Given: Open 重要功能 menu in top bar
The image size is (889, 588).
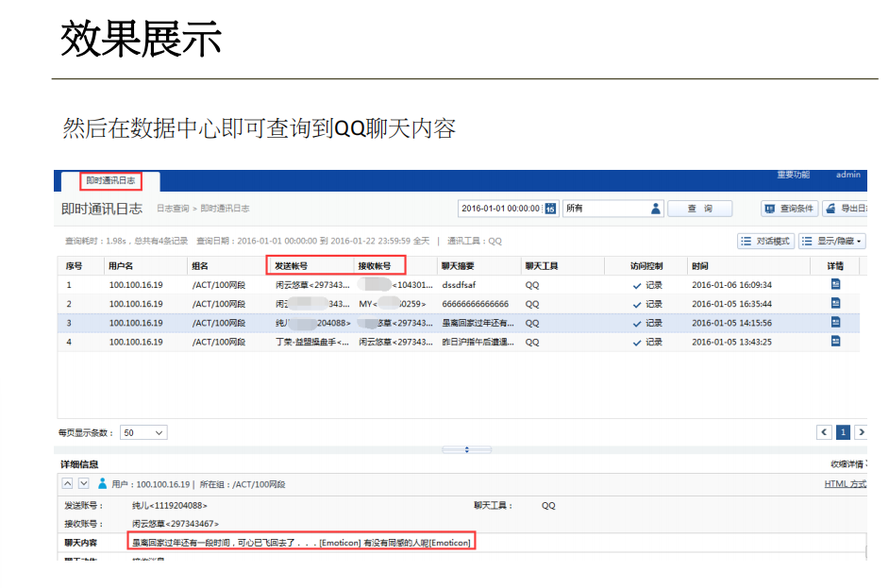Looking at the screenshot, I should 793,175.
